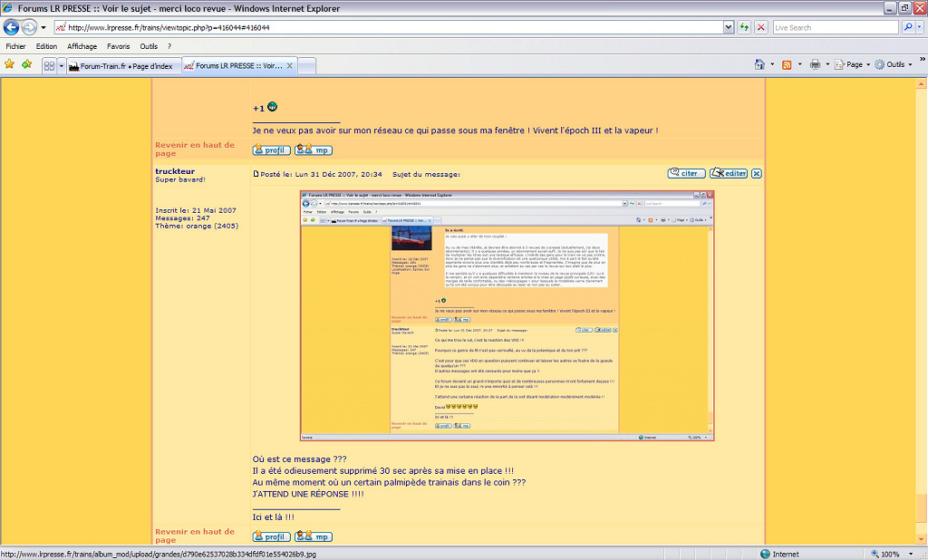Go back with the browser Back arrow
The image size is (928, 560).
pyautogui.click(x=11, y=27)
